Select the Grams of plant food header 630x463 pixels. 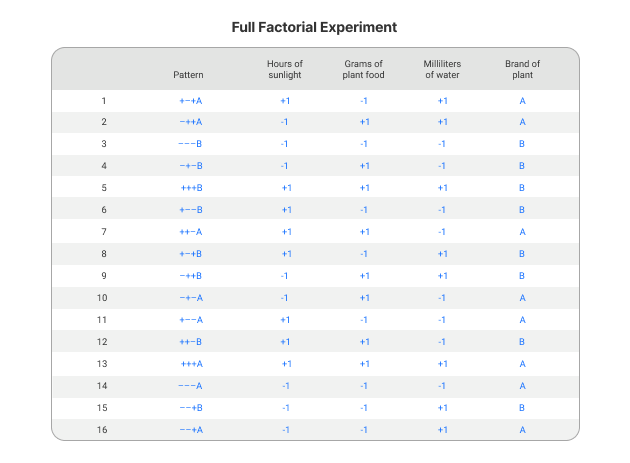click(364, 69)
